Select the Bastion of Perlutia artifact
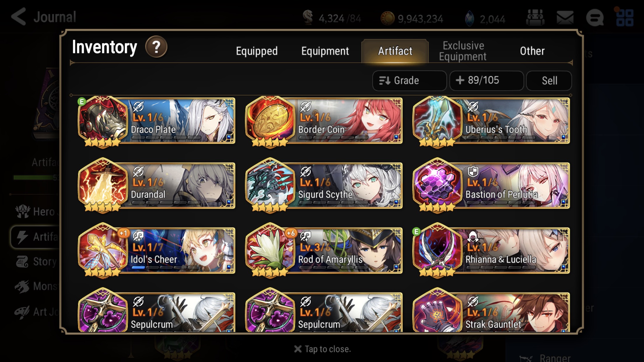Image resolution: width=644 pixels, height=362 pixels. pos(491,186)
